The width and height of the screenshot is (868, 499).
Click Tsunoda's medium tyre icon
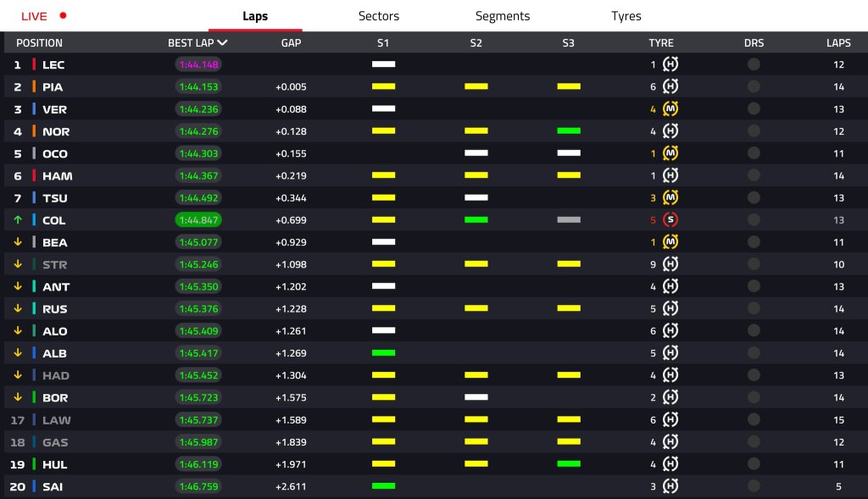pyautogui.click(x=669, y=197)
